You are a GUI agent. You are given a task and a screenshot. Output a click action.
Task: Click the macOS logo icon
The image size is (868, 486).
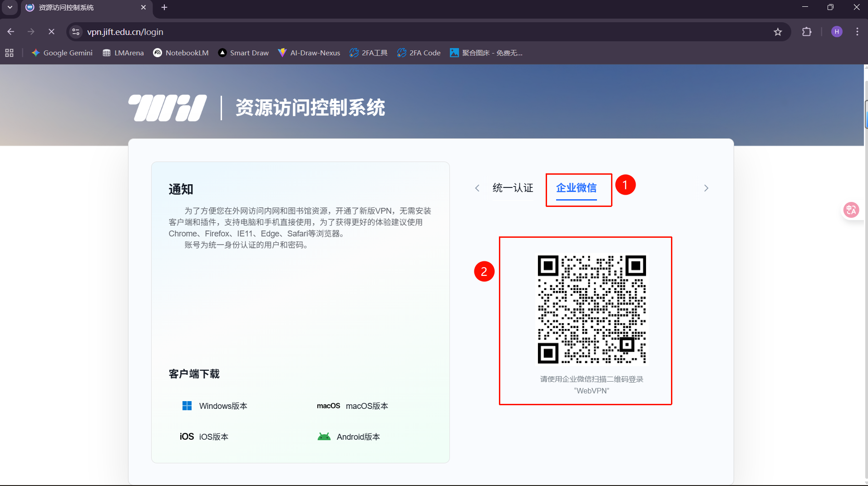328,406
